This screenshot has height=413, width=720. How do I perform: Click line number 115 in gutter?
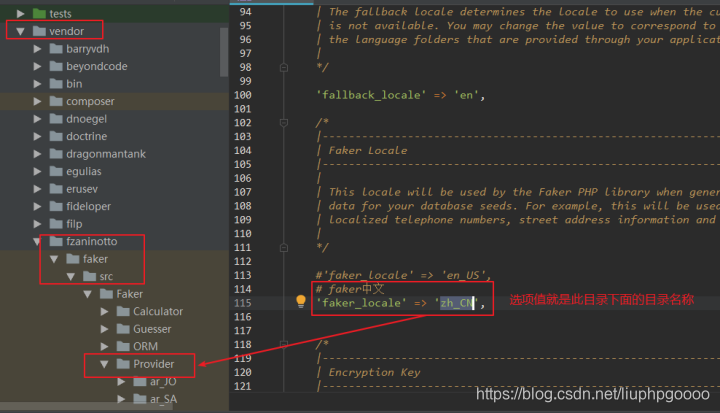(x=242, y=303)
